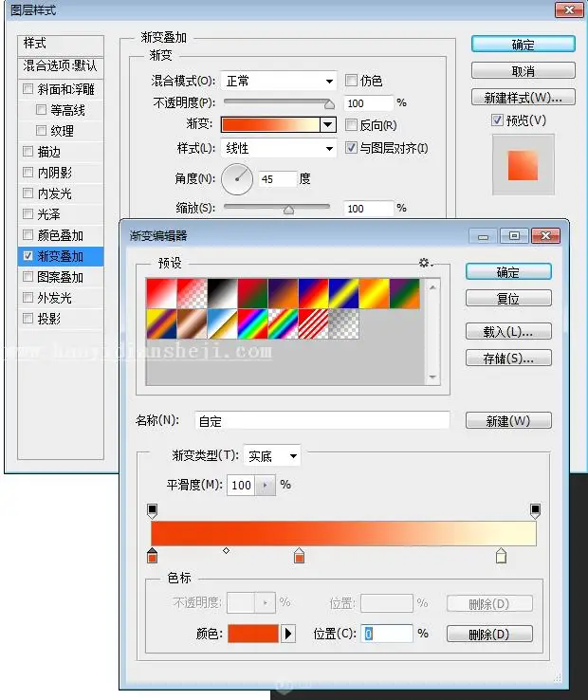Screen dimensions: 588x700
Task: Select the red-to-transparent gradient preset
Action: (x=192, y=294)
